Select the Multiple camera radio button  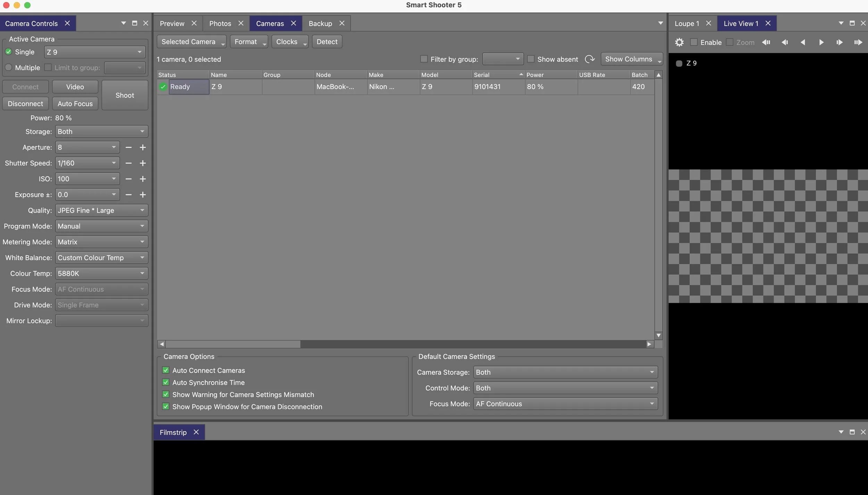[9, 68]
